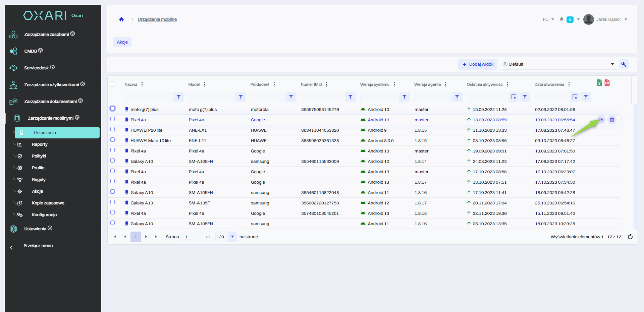Click the Dodaj widok button
Viewport: 644px width, 312px height.
coord(478,64)
